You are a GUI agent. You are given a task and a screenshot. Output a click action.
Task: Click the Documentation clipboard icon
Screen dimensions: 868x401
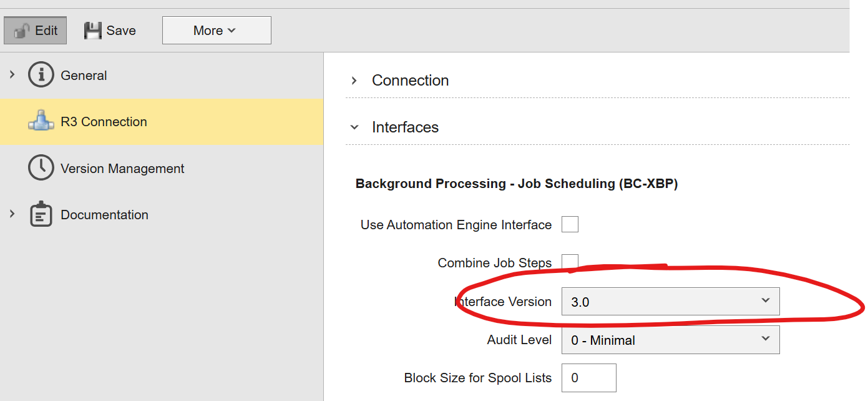coord(41,215)
